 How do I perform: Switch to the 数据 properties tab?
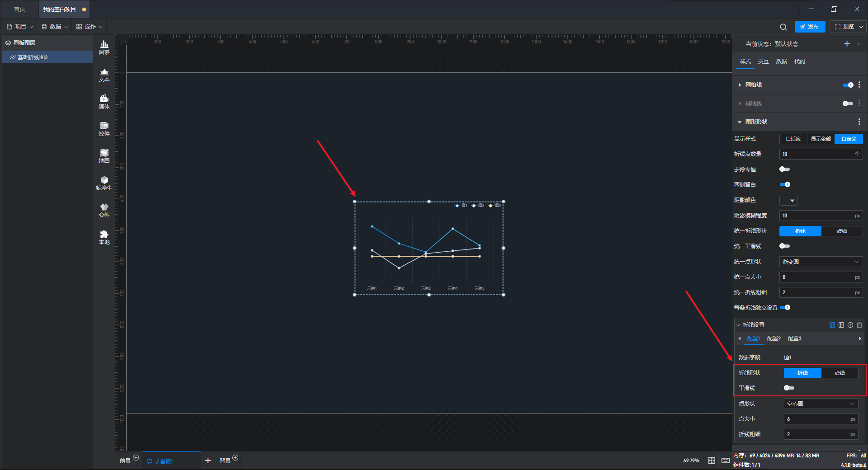tap(782, 61)
